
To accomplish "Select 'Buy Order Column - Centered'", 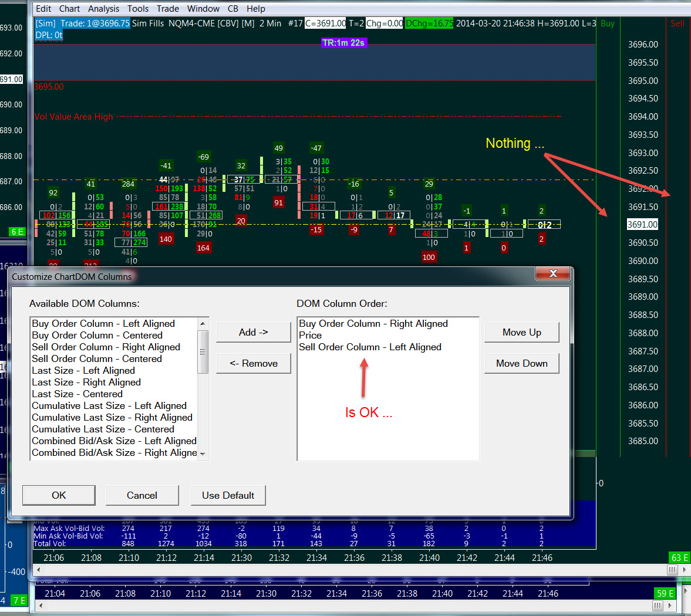I will coord(97,336).
